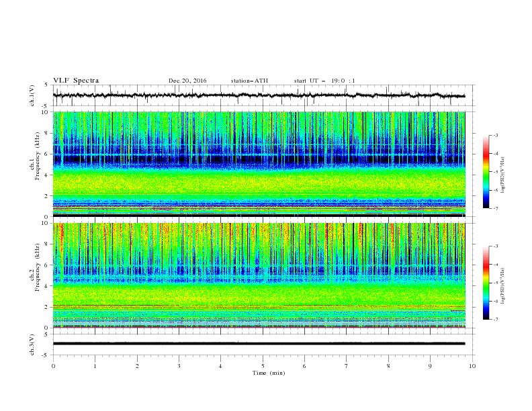Click time axis tick label "1"
Viewport: 532px width, 411px height.
tap(95, 366)
